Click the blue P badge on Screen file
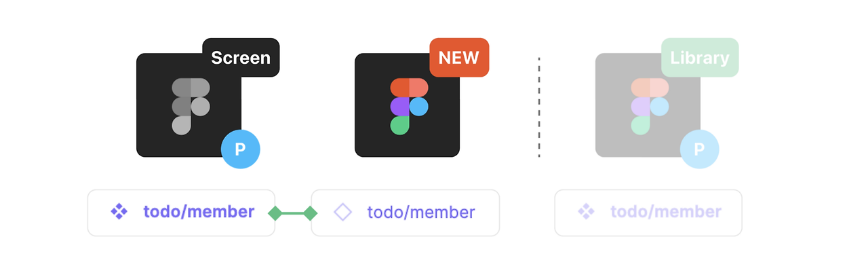This screenshot has width=868, height=275. tap(240, 150)
